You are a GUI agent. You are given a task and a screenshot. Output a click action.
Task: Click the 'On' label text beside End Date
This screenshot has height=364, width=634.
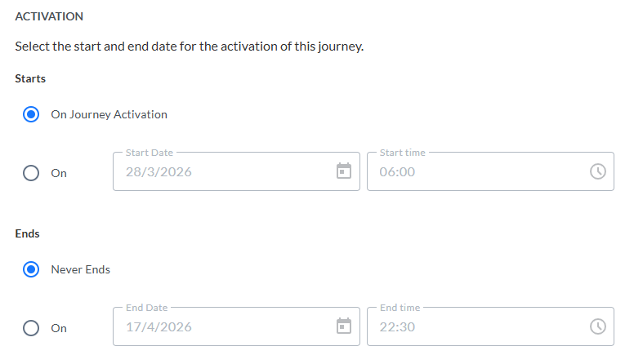coord(59,328)
